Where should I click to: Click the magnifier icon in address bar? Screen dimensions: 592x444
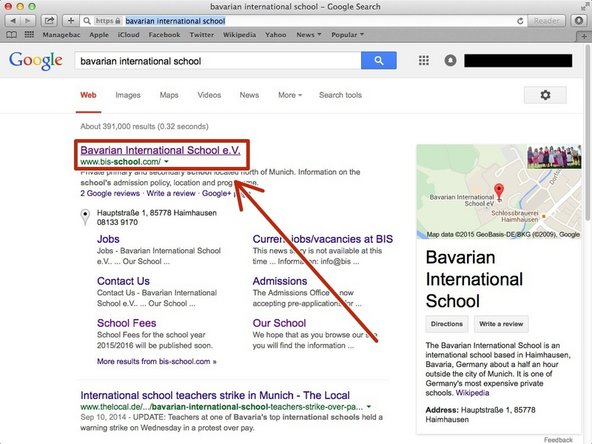coord(87,21)
